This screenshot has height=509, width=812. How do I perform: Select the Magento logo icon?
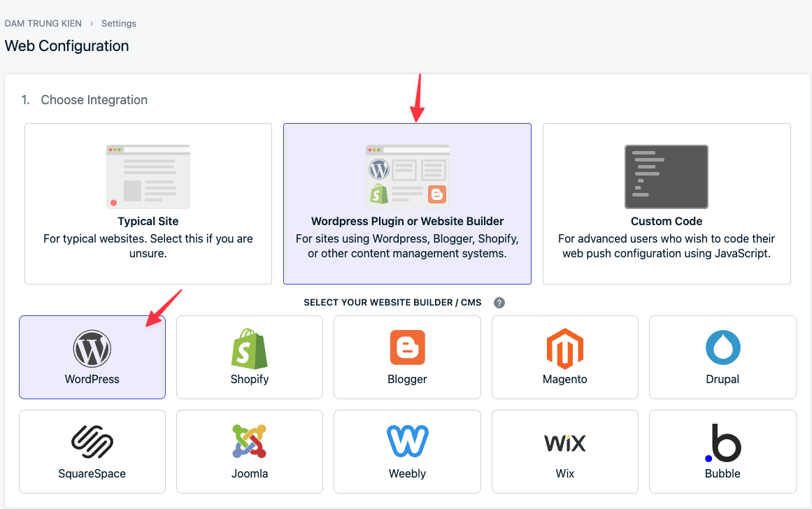(x=565, y=348)
